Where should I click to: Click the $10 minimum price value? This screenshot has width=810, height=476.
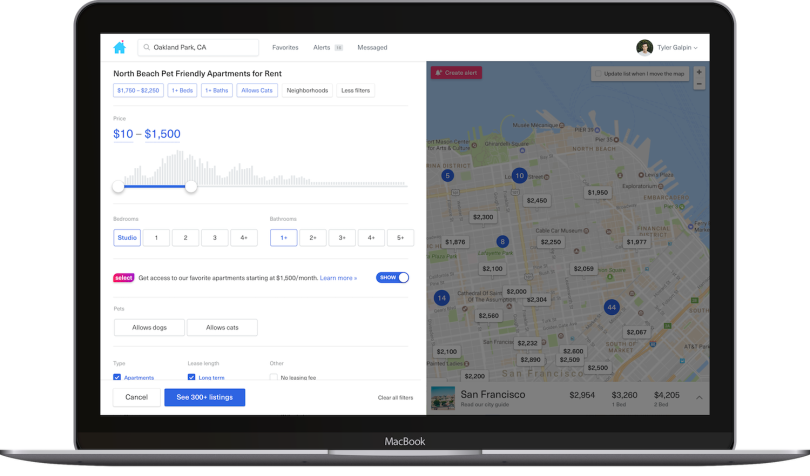coord(123,134)
